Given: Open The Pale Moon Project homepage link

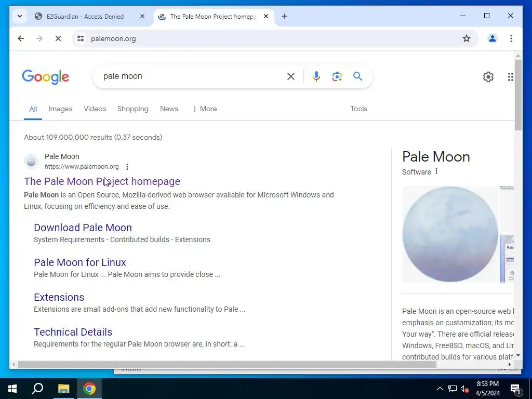Looking at the screenshot, I should [x=102, y=181].
